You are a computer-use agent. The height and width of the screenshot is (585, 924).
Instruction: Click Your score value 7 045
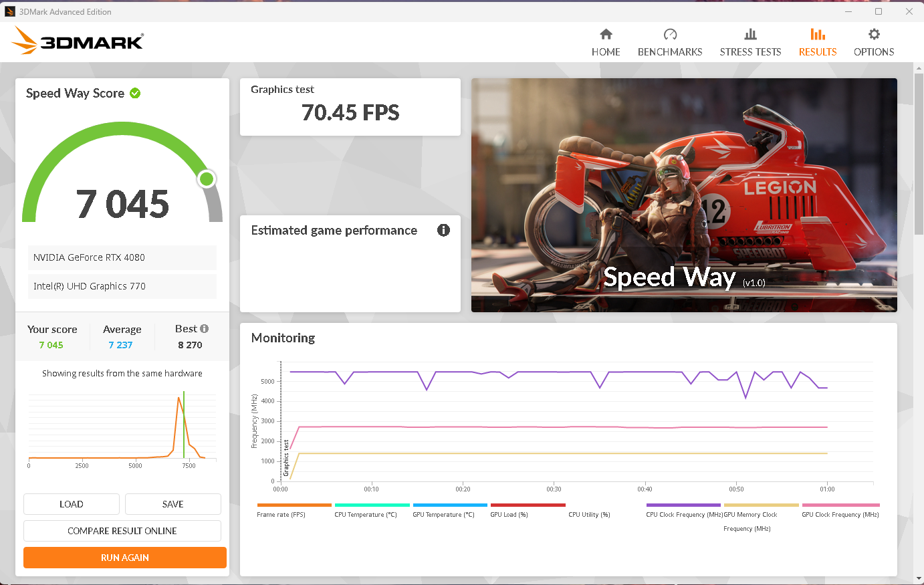click(x=51, y=345)
